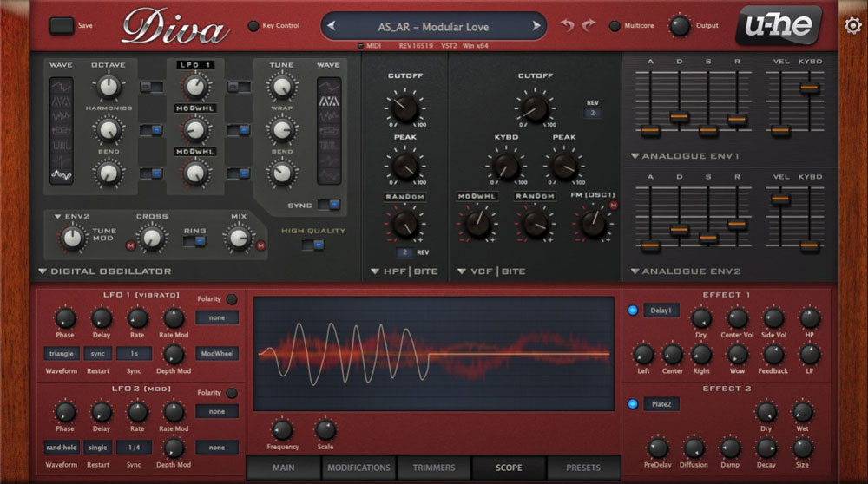Select the left oscillator's bottom waveform
This screenshot has height=484, width=868.
[x=62, y=175]
